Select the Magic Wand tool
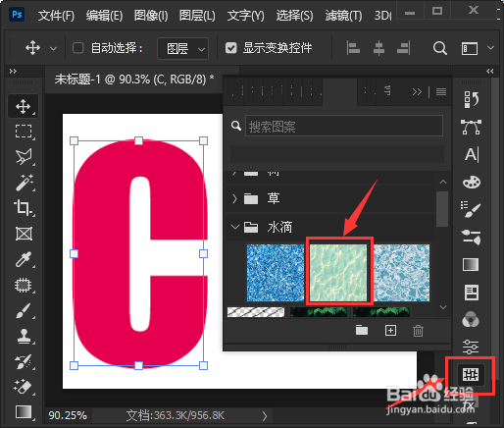 (24, 183)
